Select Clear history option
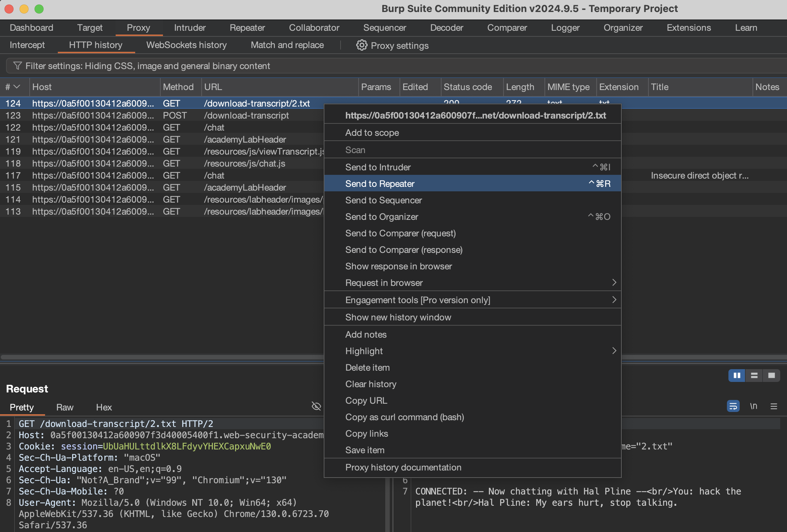 (x=472, y=384)
